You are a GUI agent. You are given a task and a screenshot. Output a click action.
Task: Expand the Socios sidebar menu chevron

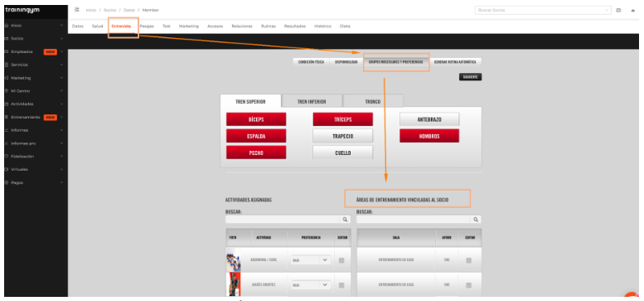[61, 39]
